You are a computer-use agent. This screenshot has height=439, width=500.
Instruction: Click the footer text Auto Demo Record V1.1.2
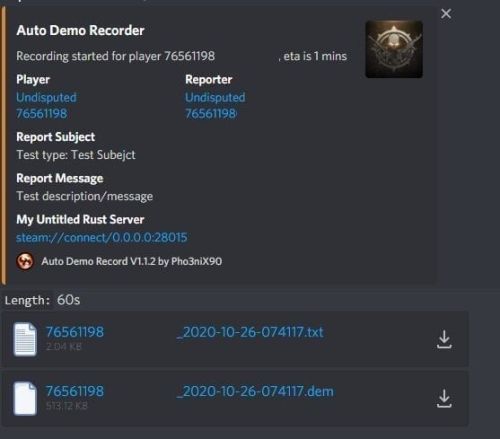click(x=98, y=261)
